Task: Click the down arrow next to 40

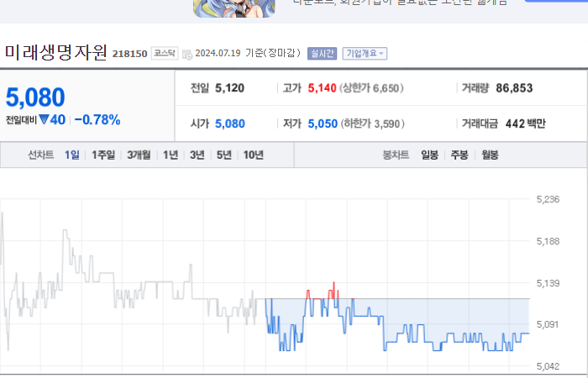Action: point(45,119)
